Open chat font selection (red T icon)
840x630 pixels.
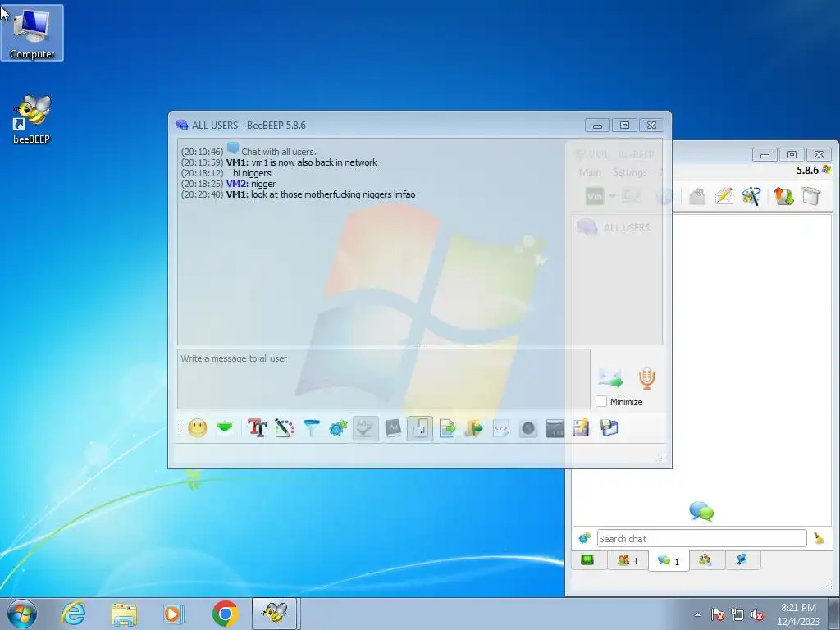click(257, 428)
